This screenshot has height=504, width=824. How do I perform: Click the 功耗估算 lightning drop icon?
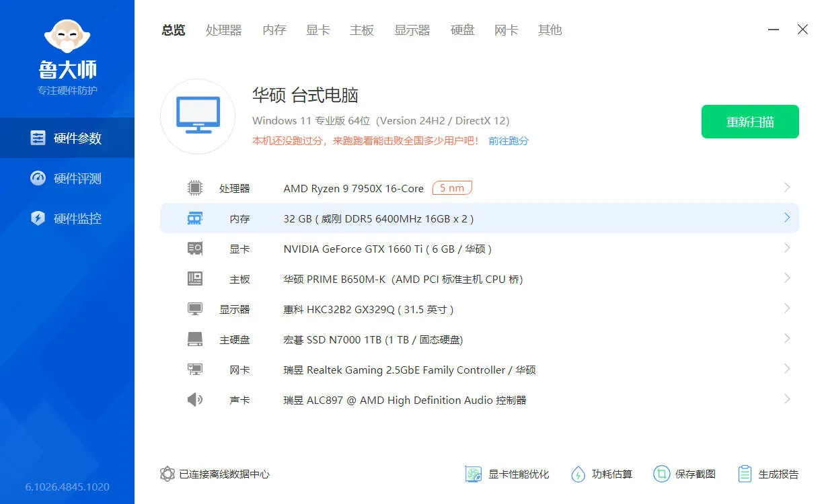(578, 474)
